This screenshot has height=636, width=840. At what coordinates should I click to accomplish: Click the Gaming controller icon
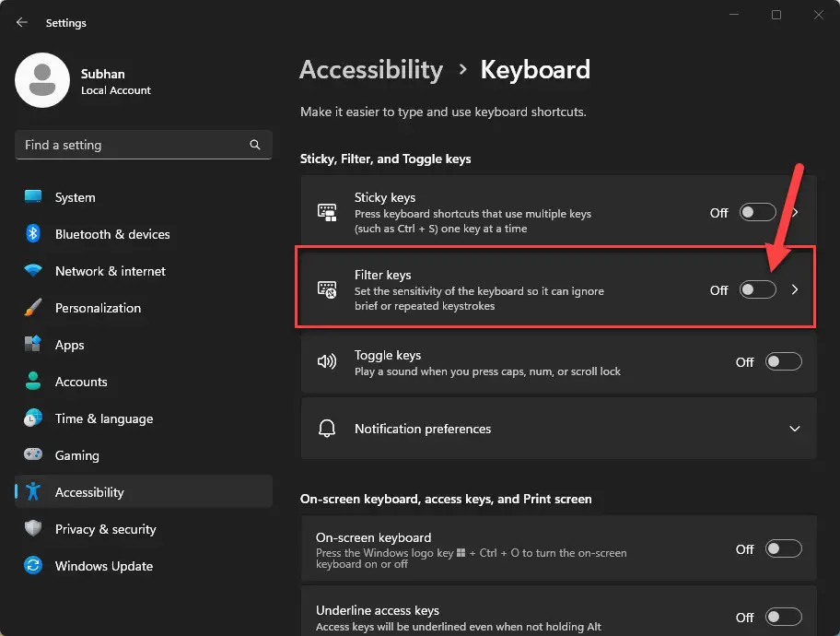point(33,454)
